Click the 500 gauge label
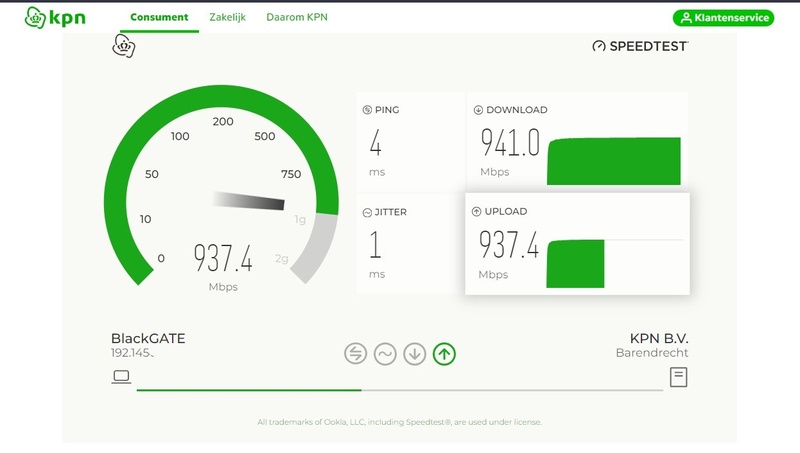Screen dimensions: 800x453 click(x=265, y=136)
